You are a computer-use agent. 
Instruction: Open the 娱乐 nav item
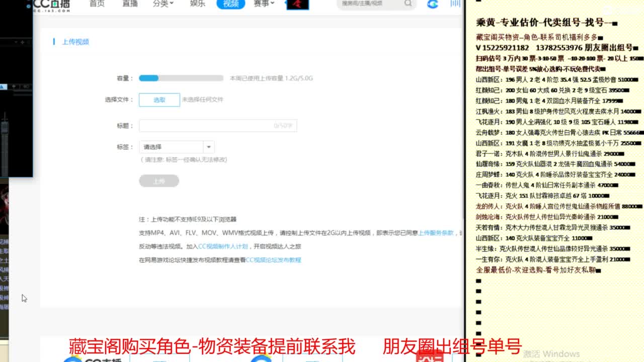tap(198, 4)
